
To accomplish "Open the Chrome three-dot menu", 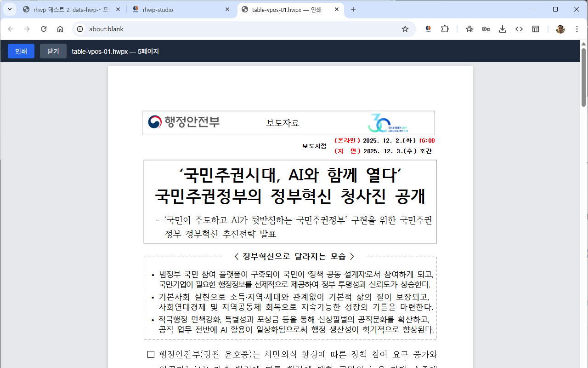I will (577, 29).
